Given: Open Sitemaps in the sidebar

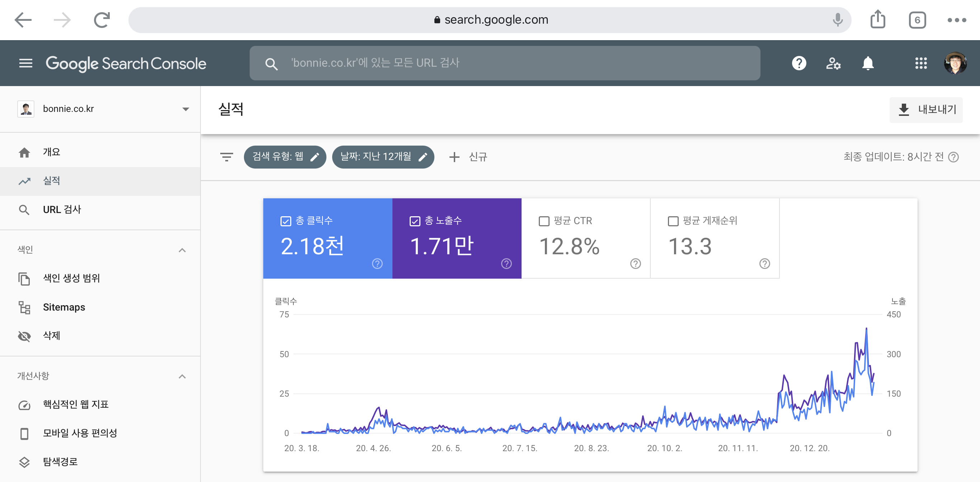Looking at the screenshot, I should [64, 307].
